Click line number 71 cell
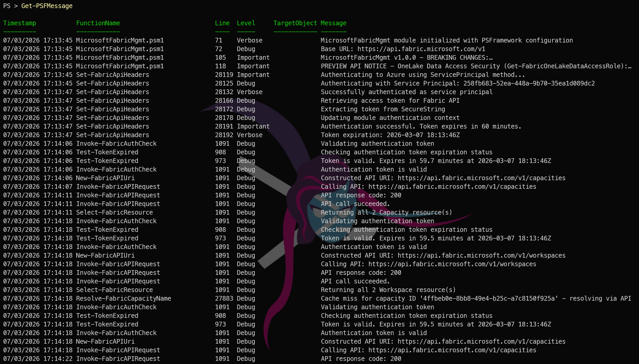The width and height of the screenshot is (639, 364). (219, 40)
